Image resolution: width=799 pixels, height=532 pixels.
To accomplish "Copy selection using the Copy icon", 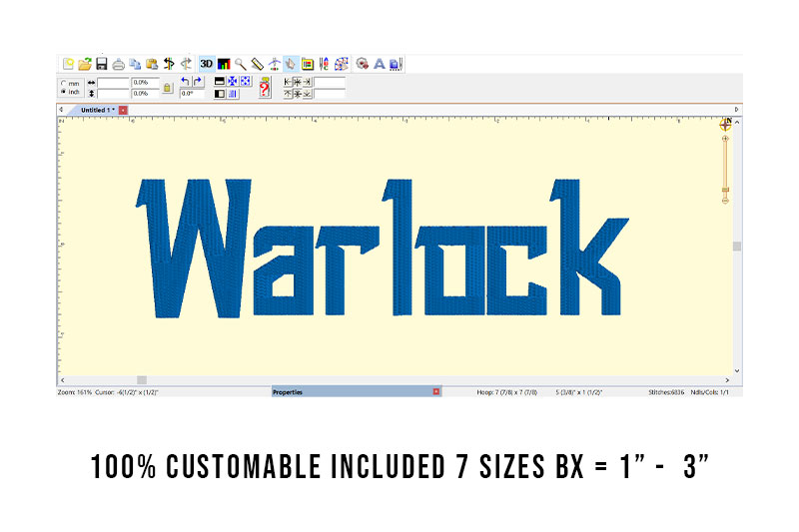I will tap(135, 64).
